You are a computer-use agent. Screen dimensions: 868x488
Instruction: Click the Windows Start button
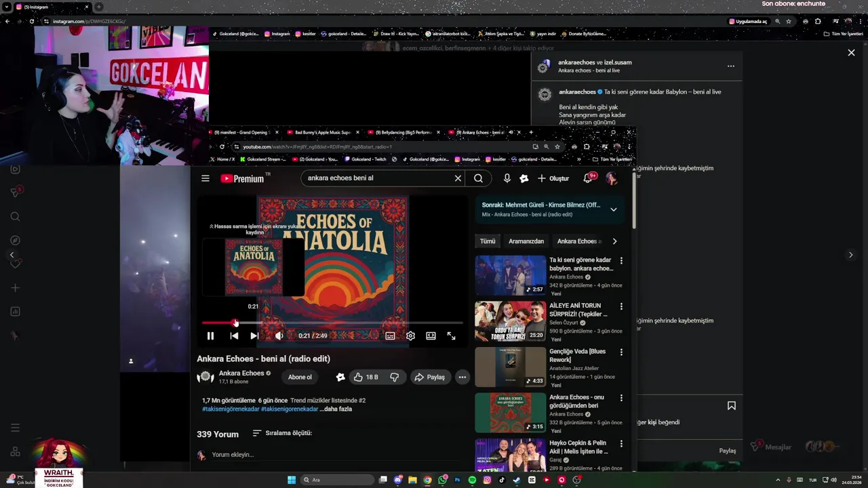(292, 480)
